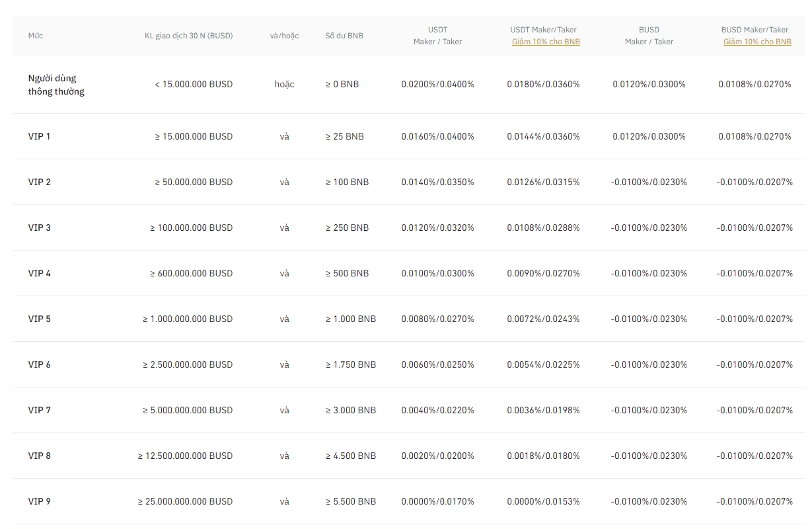Screen dimensions: 812x529
Task: Select the '0.0060%/0.0250%' USDT fee cell
Action: pos(437,364)
